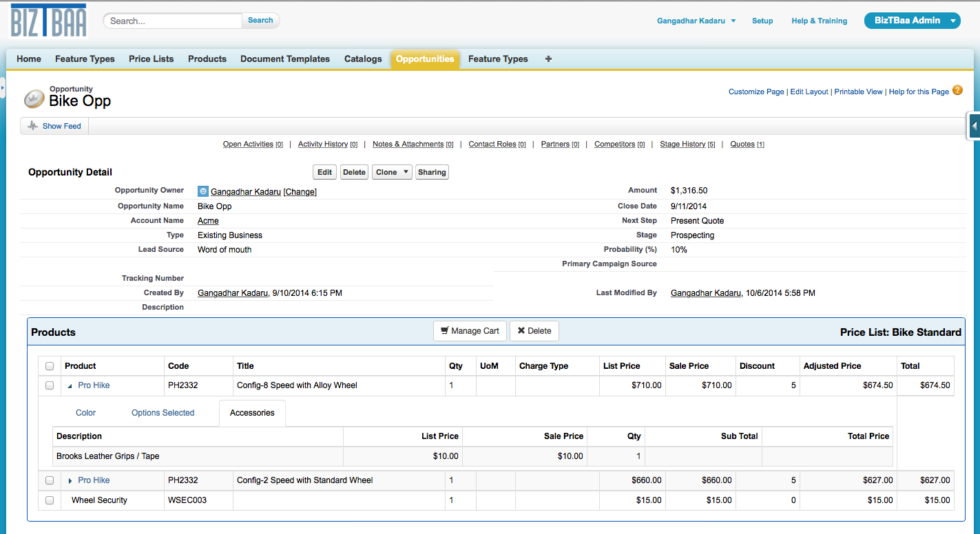Click the BizTBaa logo
980x534 pixels.
[49, 21]
